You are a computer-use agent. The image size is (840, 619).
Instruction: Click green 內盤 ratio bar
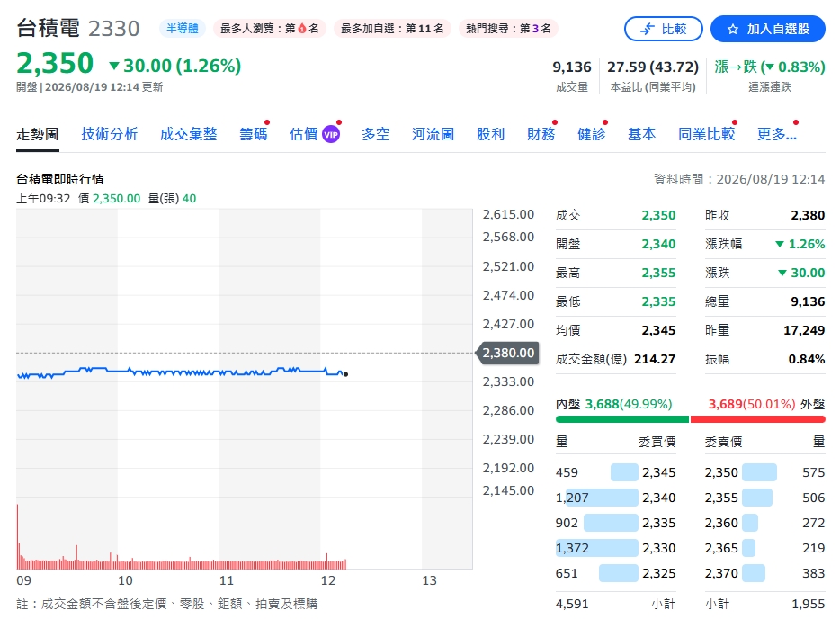point(622,419)
